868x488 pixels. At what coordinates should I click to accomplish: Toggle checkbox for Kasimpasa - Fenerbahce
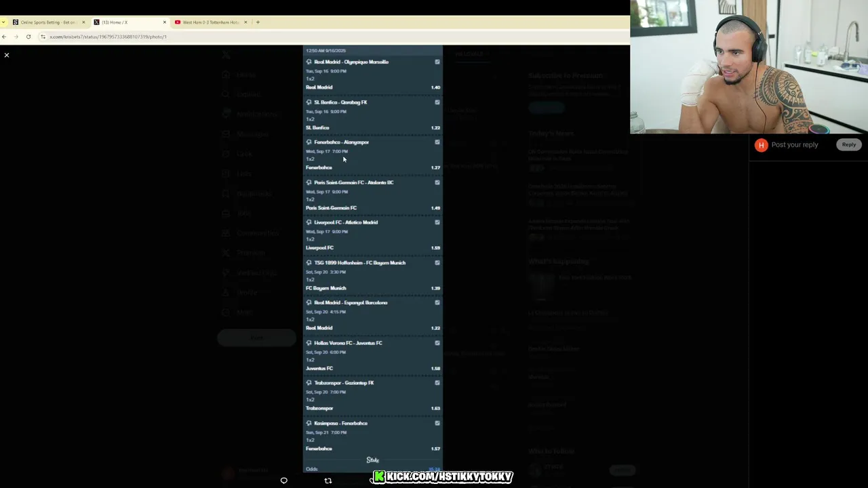[437, 424]
